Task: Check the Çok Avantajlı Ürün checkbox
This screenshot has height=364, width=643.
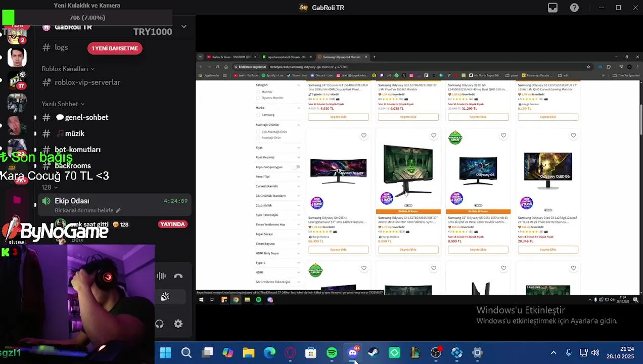Action: 258,132
